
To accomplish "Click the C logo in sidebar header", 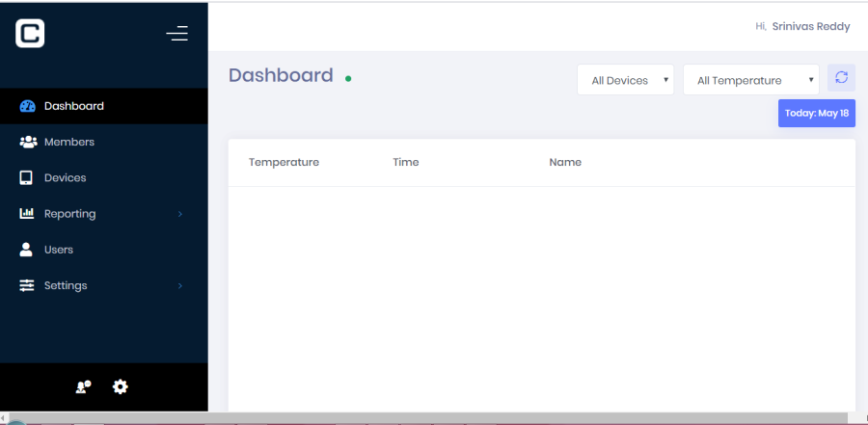I will pos(30,33).
